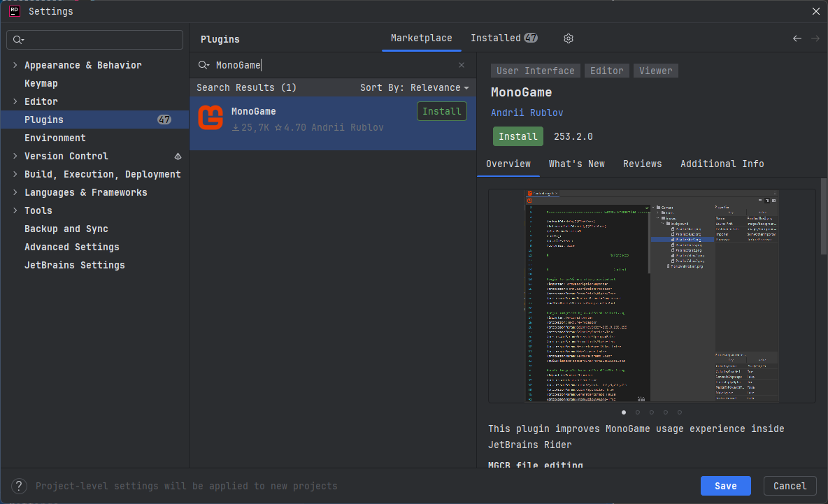This screenshot has height=504, width=828.
Task: Open author link Andrii Rublov
Action: click(x=527, y=113)
